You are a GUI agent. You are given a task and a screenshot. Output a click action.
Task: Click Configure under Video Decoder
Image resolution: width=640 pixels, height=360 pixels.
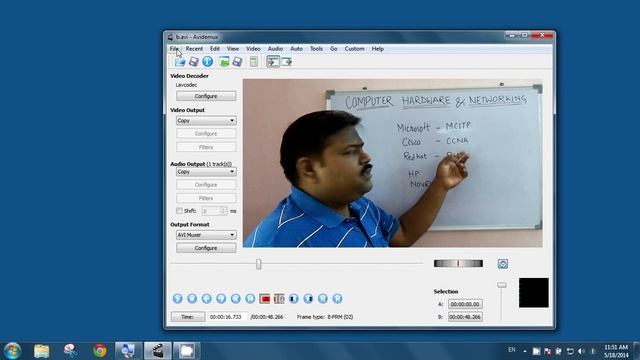pos(206,96)
